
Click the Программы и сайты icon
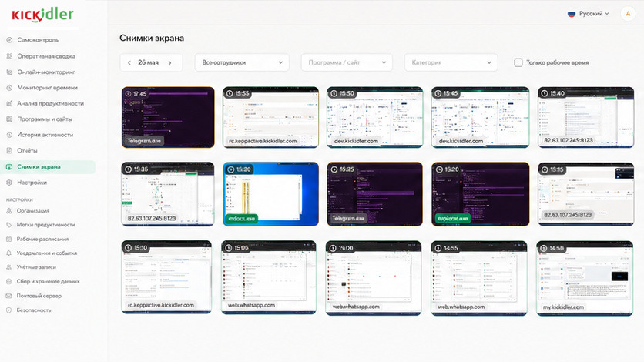[x=9, y=119]
